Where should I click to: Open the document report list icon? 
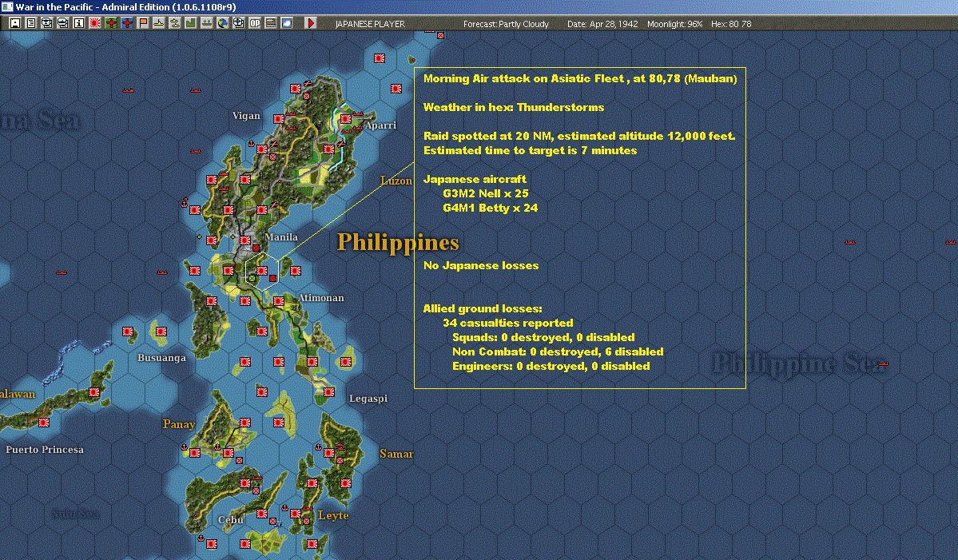click(31, 23)
